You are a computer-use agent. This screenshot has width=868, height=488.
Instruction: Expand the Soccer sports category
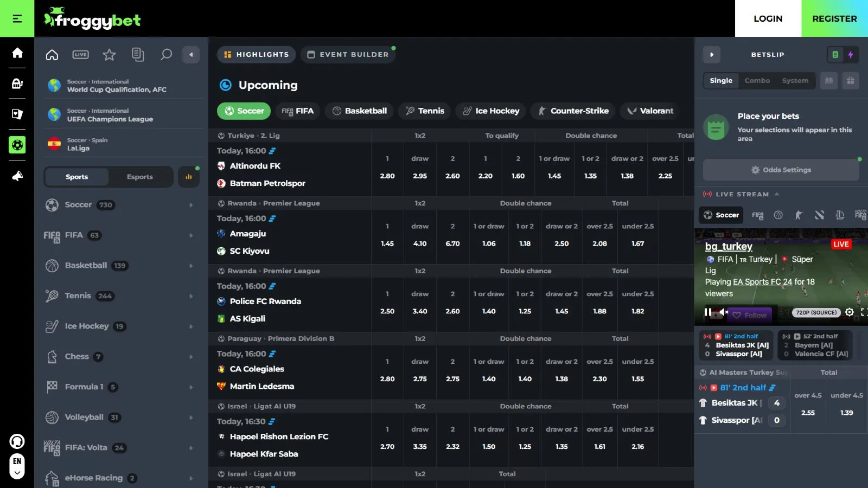(119, 205)
